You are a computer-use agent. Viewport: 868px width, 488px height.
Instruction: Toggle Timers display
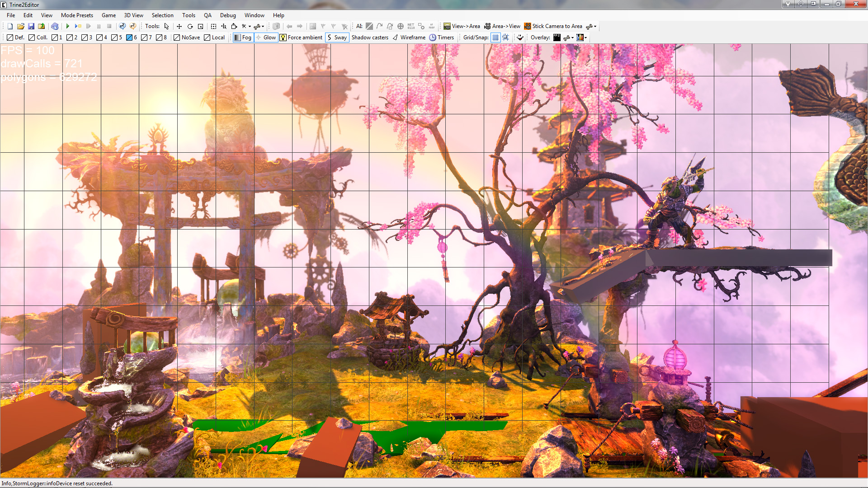click(442, 38)
